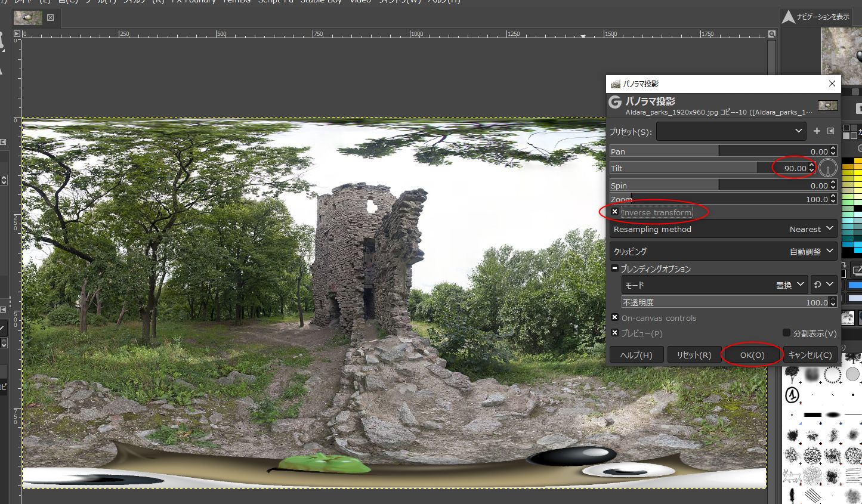The width and height of the screenshot is (862, 504).
Task: Open the preset management menu icon
Action: 830,131
